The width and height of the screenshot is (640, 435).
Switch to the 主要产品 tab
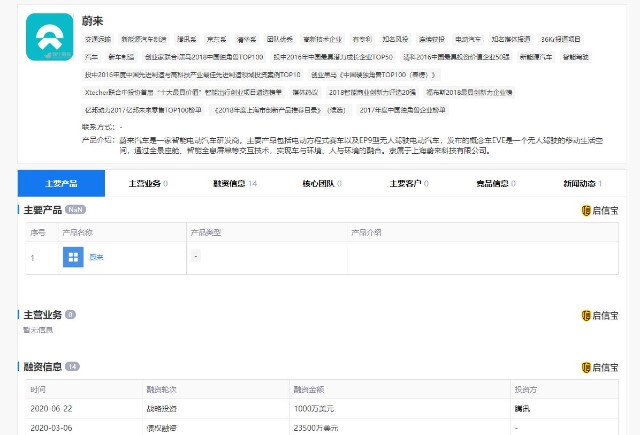pos(61,184)
